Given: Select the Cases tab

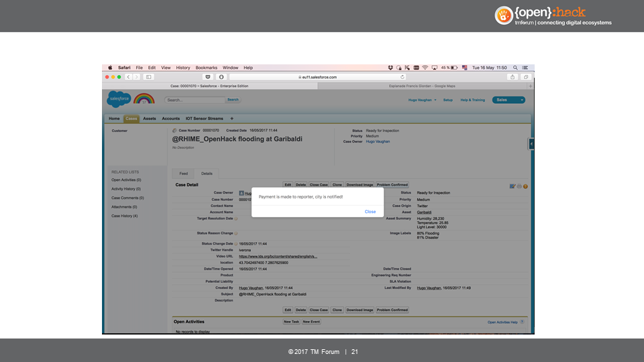Looking at the screenshot, I should 131,119.
